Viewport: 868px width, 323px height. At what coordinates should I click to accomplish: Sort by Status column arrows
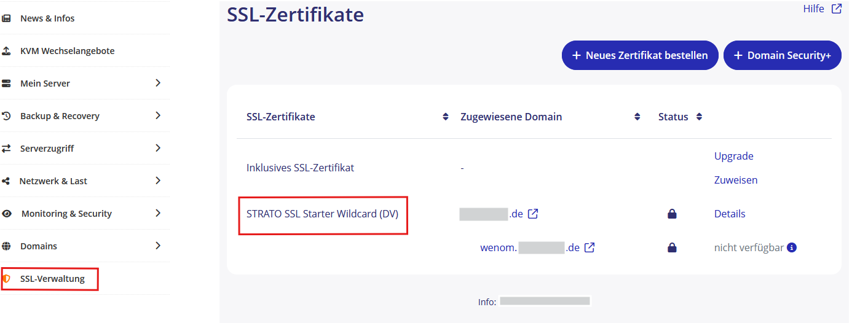pos(699,117)
